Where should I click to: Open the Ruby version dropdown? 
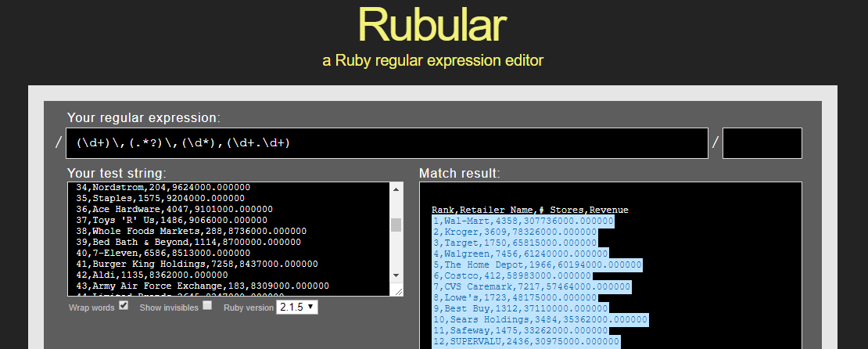coord(296,307)
